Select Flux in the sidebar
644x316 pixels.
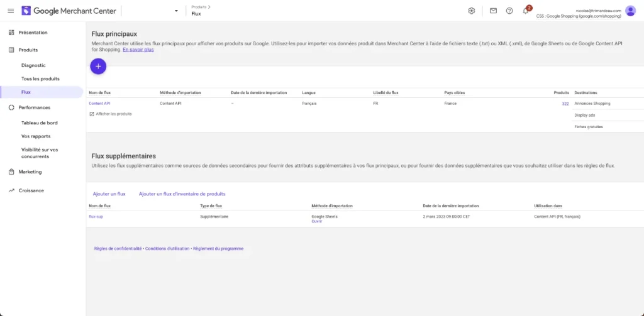tap(26, 92)
